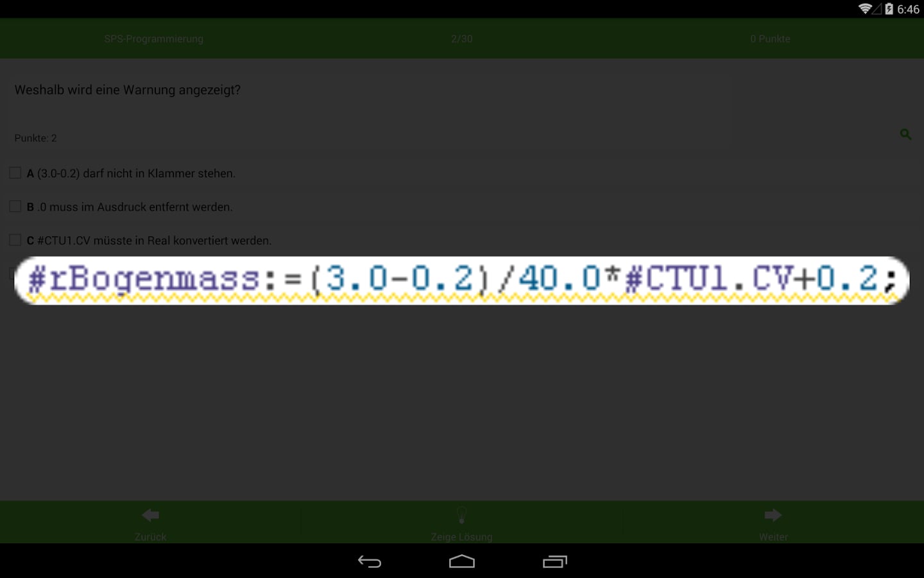This screenshot has width=924, height=578.
Task: Tap the Android recent apps icon
Action: point(555,561)
